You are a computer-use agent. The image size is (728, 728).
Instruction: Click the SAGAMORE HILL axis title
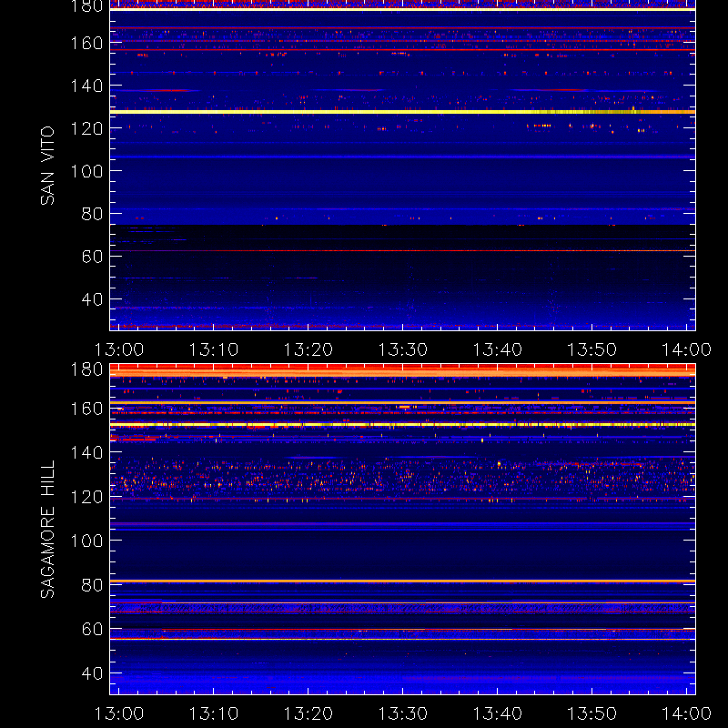(47, 530)
